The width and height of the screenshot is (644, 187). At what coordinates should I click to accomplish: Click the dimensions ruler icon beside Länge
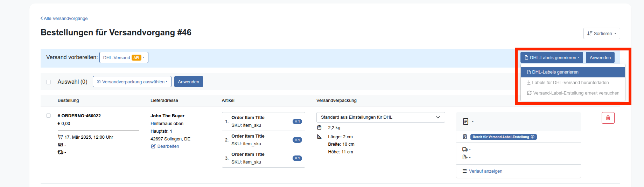(319, 137)
